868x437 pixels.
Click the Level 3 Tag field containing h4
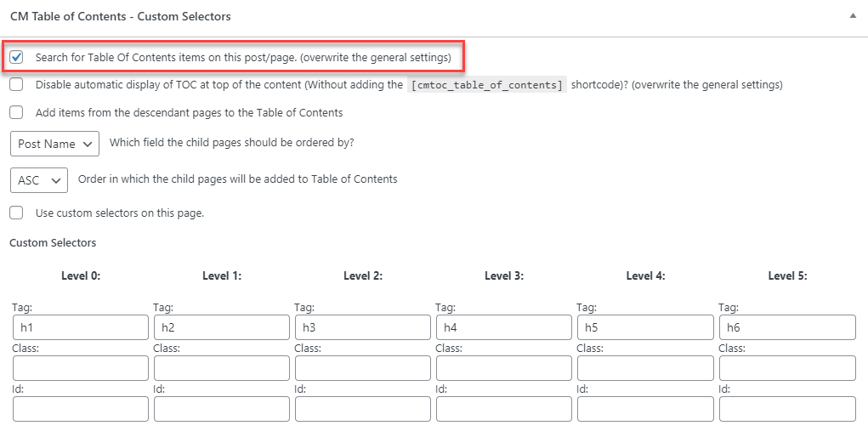pos(504,327)
